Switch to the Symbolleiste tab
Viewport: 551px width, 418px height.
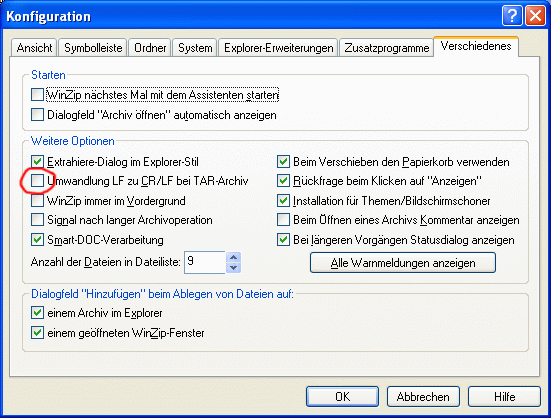[x=93, y=48]
